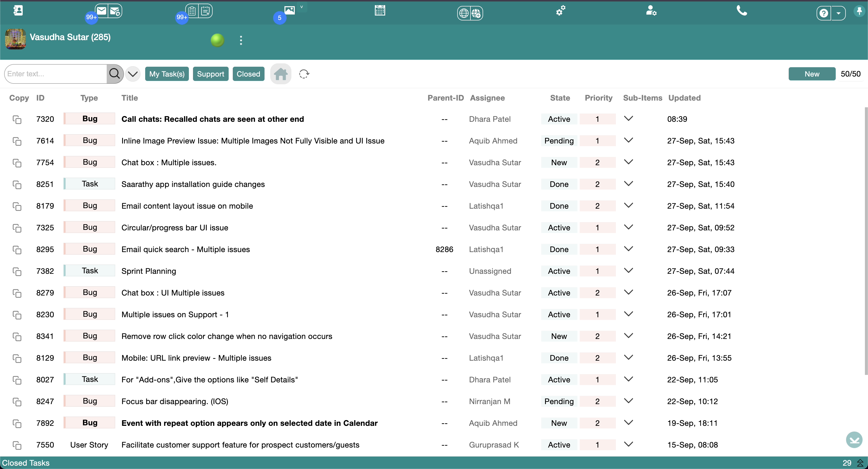Click the New button to create task
Image resolution: width=868 pixels, height=469 pixels.
(x=812, y=73)
